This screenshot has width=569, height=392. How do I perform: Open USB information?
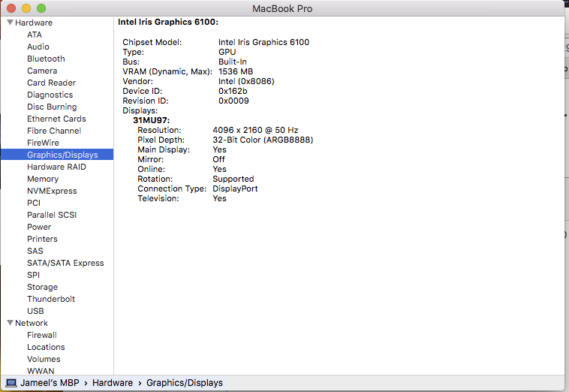click(x=35, y=311)
